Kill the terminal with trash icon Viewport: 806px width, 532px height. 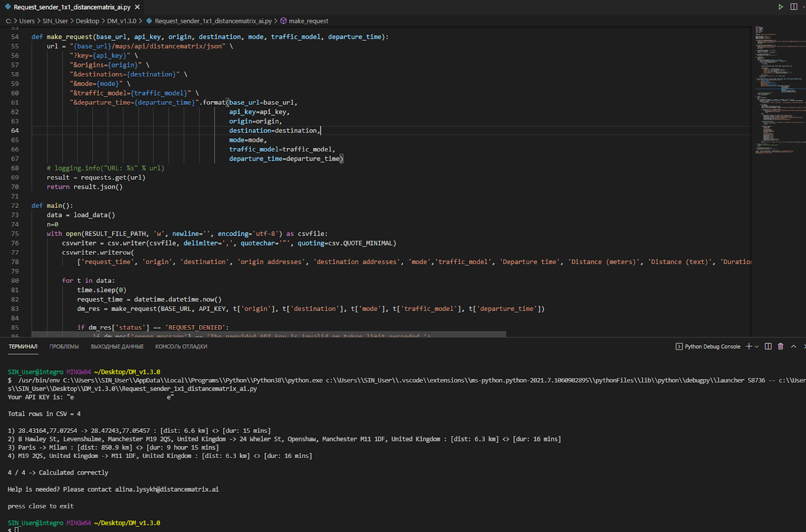780,346
